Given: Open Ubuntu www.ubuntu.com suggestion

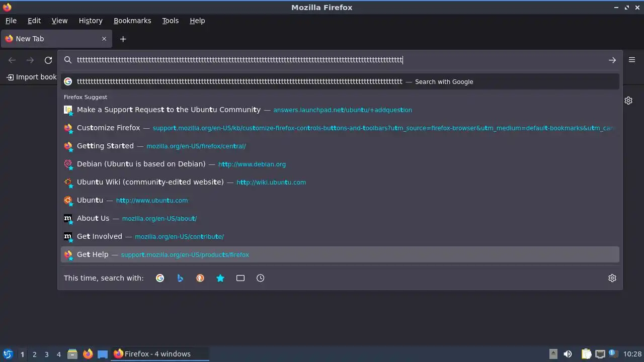Looking at the screenshot, I should 340,200.
